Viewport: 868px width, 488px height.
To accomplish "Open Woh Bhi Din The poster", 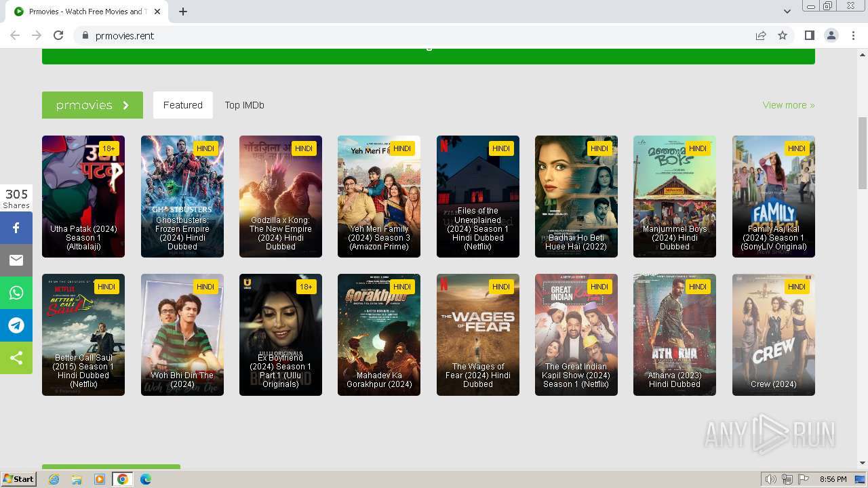I will tap(182, 335).
